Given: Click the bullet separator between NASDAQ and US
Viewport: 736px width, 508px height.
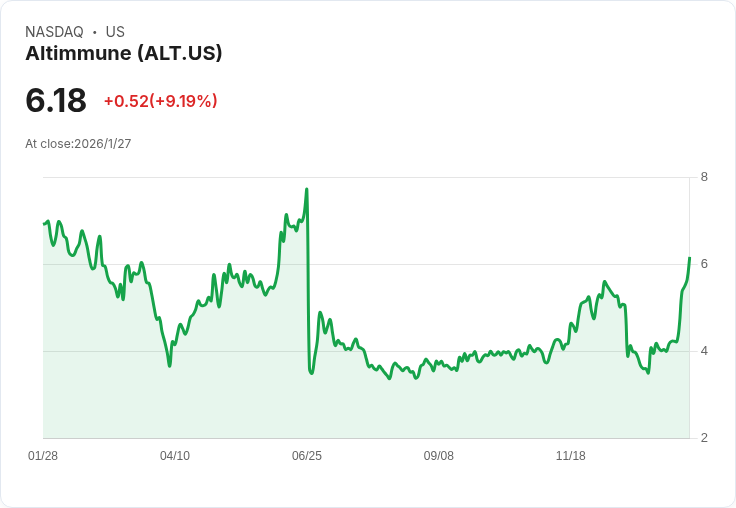Looking at the screenshot, I should 94,32.
